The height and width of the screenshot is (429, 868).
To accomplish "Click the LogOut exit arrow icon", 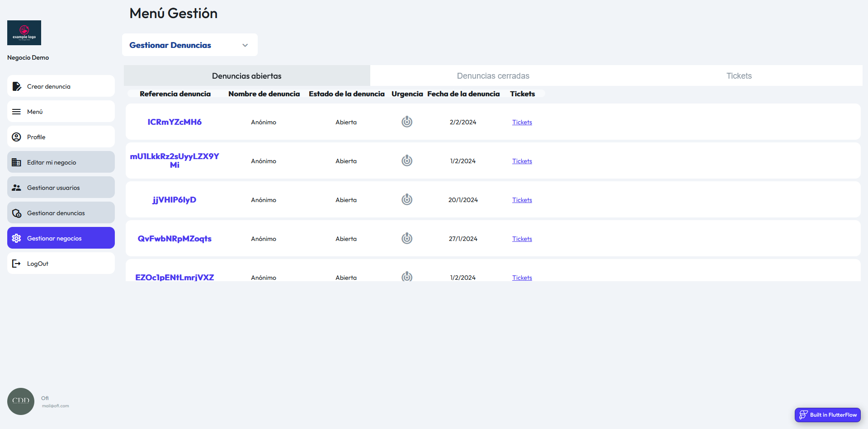I will 17,264.
